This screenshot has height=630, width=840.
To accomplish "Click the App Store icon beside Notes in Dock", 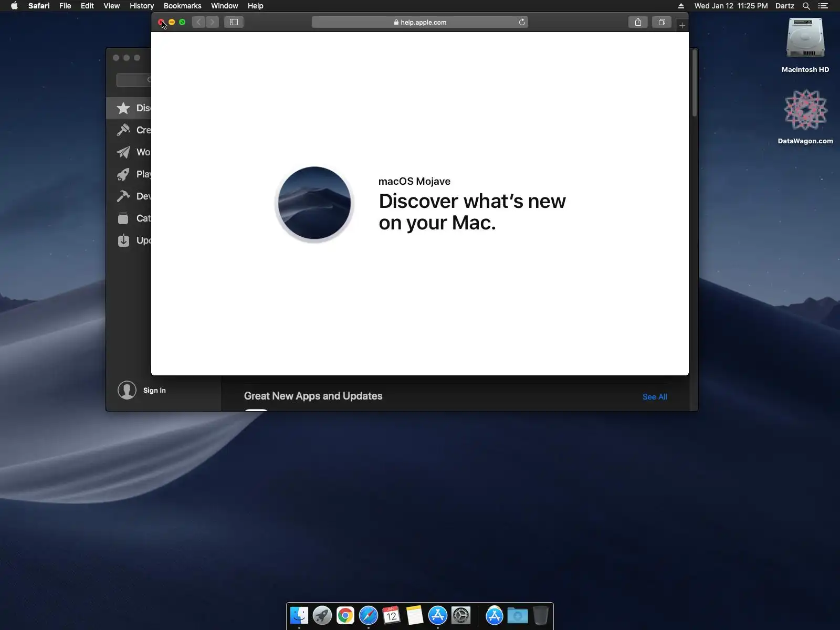I will click(438, 615).
